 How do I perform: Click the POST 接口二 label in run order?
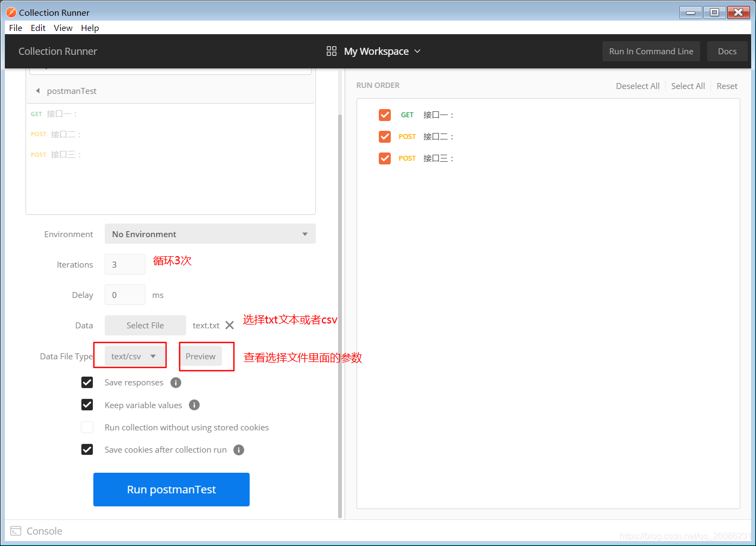(x=439, y=136)
